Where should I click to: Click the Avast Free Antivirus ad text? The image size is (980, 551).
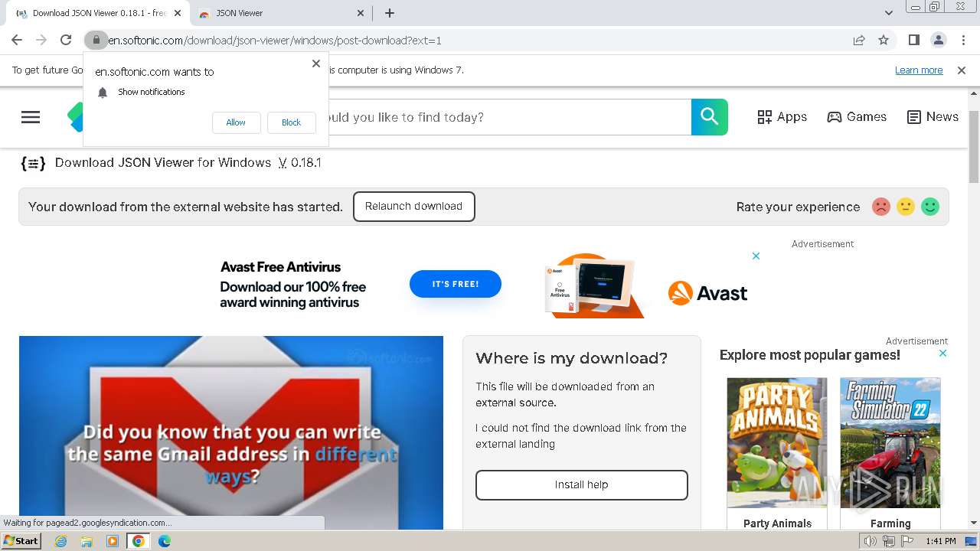point(281,267)
